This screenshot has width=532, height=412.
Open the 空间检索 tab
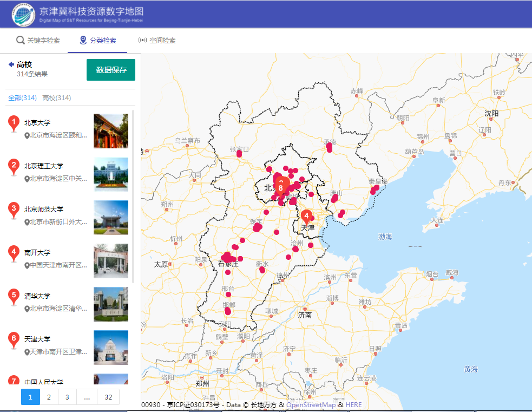[x=157, y=41]
